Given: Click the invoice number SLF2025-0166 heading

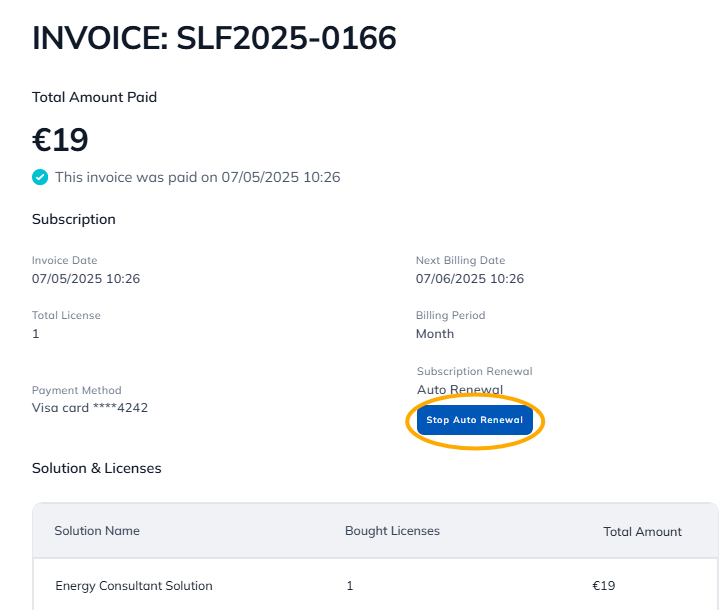Looking at the screenshot, I should pyautogui.click(x=214, y=38).
